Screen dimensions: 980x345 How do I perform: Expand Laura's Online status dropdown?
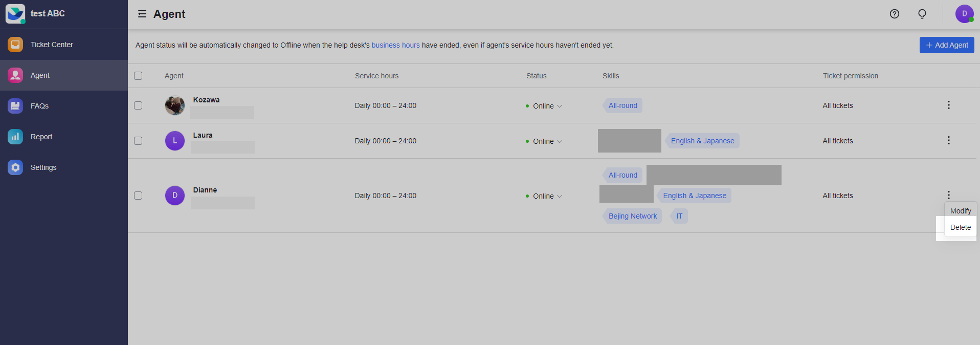tap(544, 141)
